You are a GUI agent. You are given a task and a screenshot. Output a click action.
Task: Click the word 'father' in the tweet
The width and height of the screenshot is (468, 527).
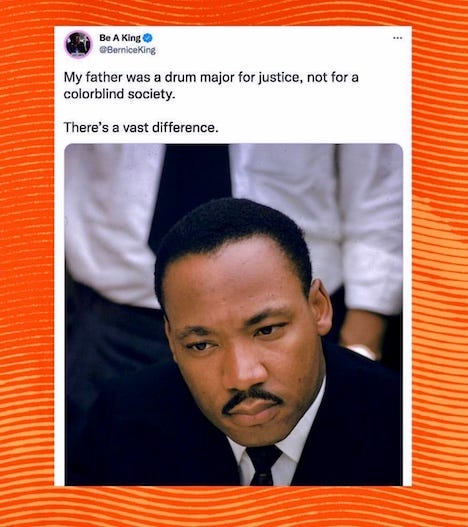point(104,78)
